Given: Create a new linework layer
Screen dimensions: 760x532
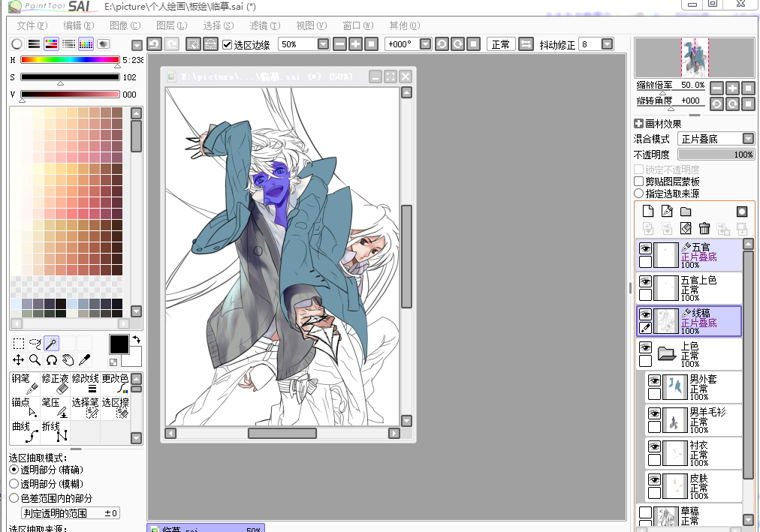Looking at the screenshot, I should (667, 211).
